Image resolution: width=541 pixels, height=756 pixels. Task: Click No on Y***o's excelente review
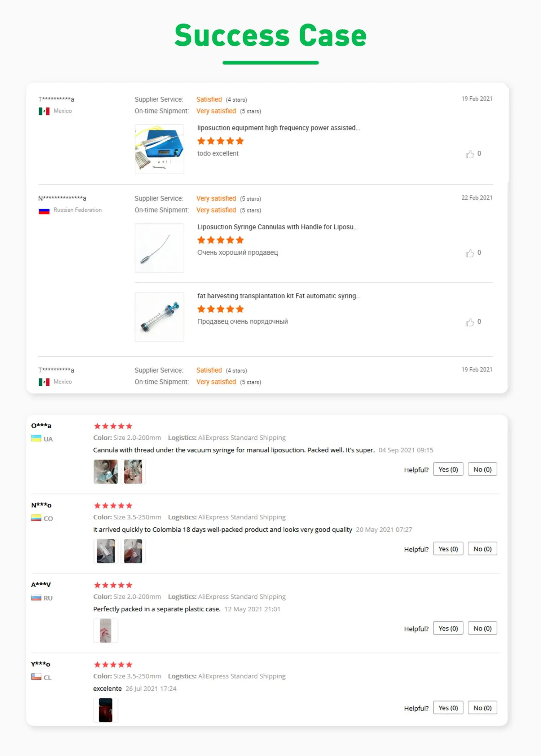pos(482,708)
